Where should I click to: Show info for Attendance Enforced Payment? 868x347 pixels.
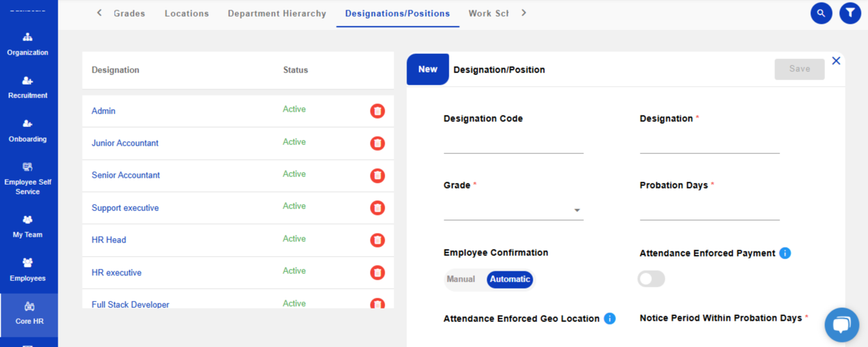[785, 253]
